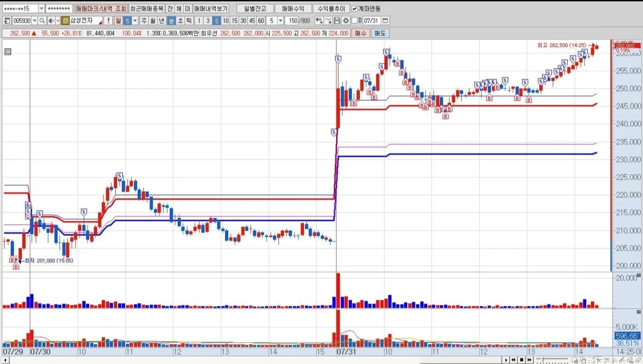Image resolution: width=643 pixels, height=364 pixels.
Task: Select the 10 minute interval
Action: pyautogui.click(x=226, y=21)
